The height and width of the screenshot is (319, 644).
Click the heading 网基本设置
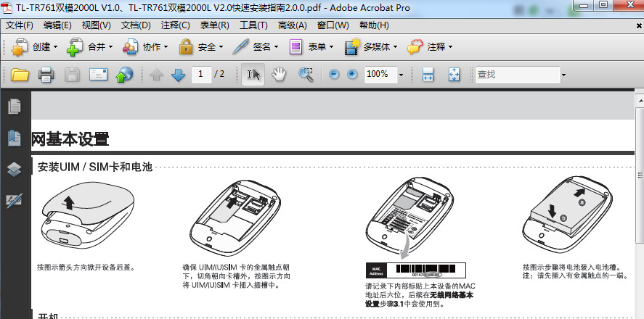pos(70,139)
